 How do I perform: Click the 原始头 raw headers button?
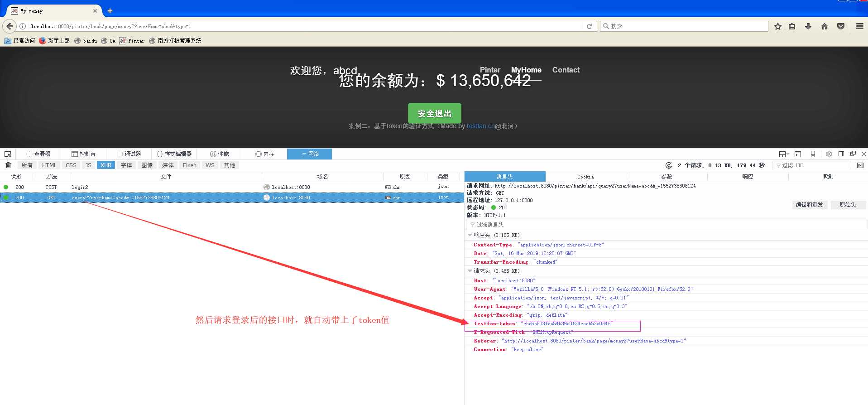848,205
